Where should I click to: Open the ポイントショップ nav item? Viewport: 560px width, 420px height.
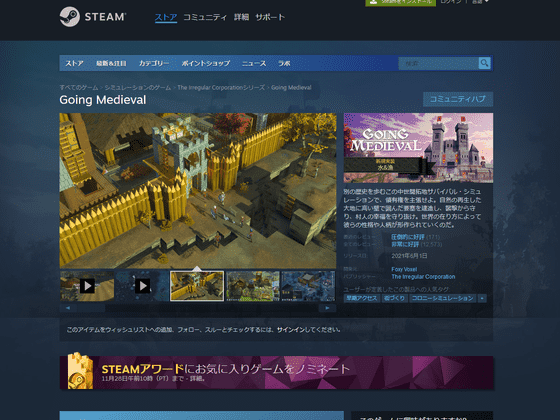pyautogui.click(x=206, y=63)
